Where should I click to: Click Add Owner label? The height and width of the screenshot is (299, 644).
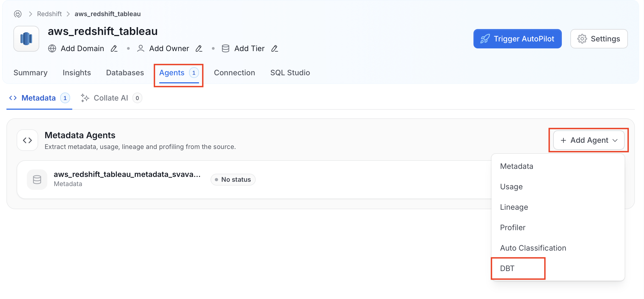tap(169, 49)
